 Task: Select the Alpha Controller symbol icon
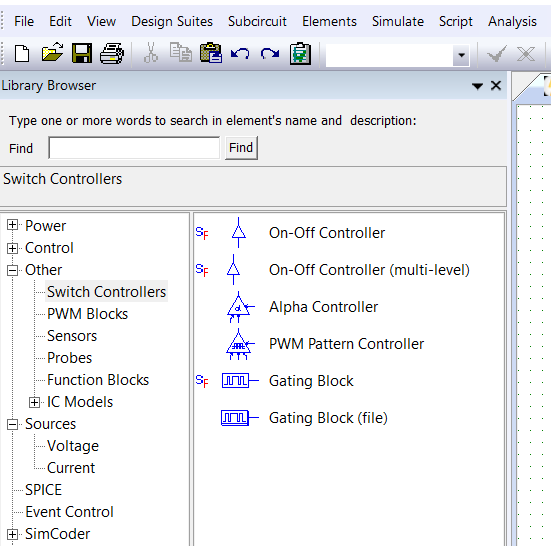(x=240, y=307)
